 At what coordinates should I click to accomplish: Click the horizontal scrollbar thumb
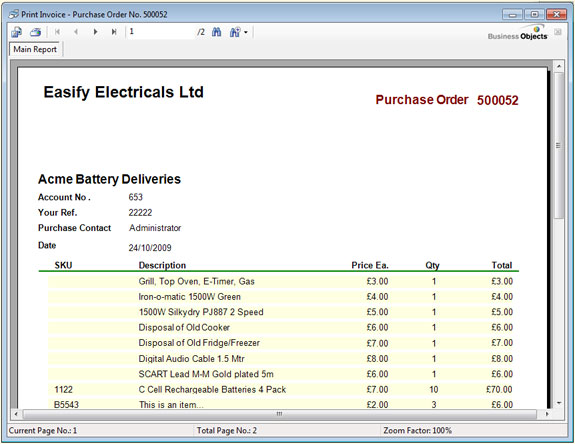[279, 414]
